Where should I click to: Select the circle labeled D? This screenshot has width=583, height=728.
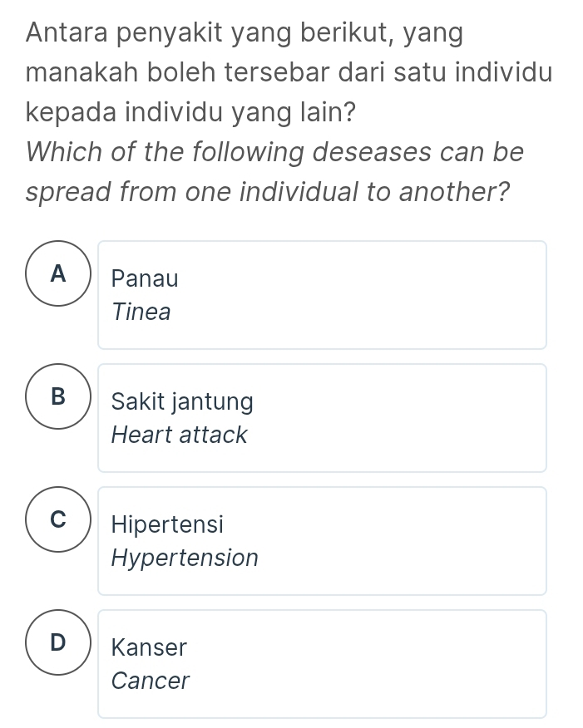click(x=57, y=642)
